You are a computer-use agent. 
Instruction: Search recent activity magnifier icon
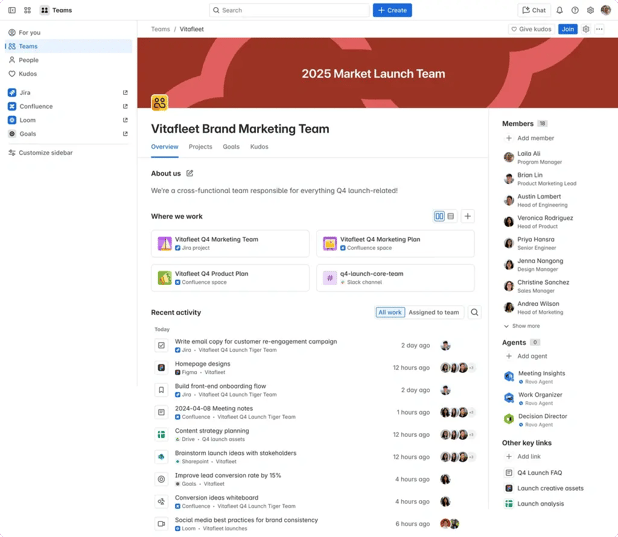[474, 312]
